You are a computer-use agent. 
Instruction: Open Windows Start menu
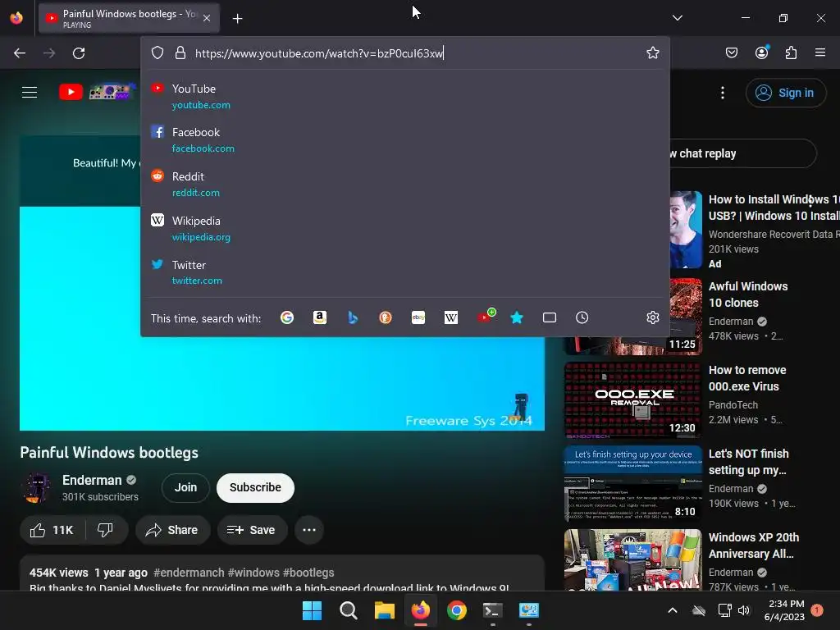coord(312,610)
